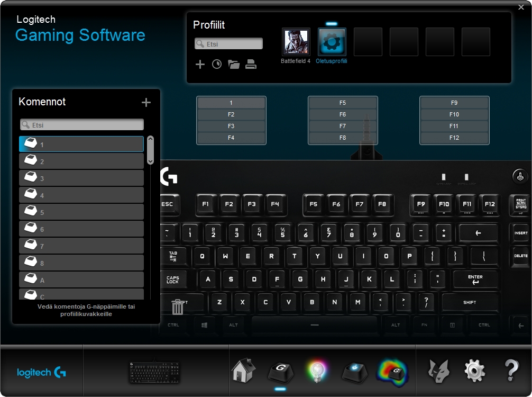Close the Logitech Gaming Software window

tap(521, 7)
